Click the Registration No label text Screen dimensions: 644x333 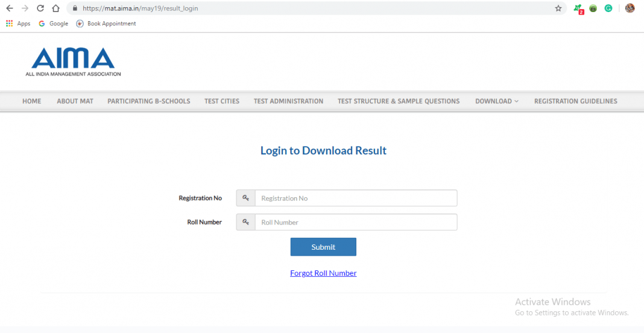(200, 198)
